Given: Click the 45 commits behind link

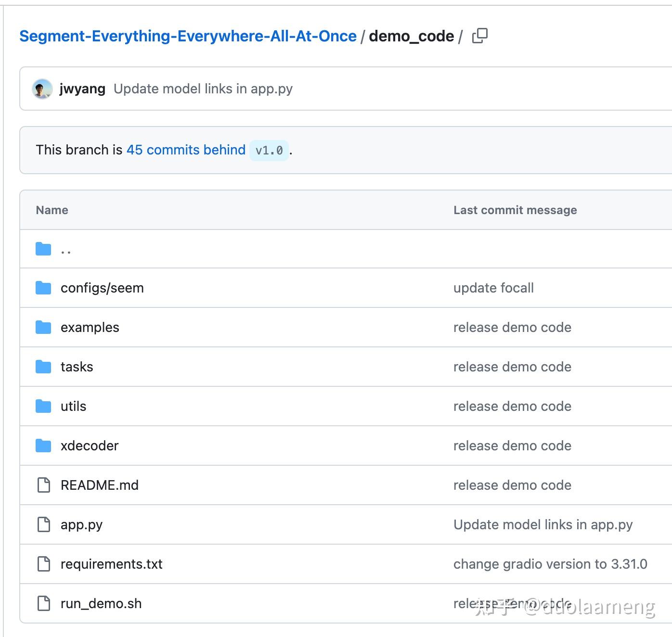Looking at the screenshot, I should (x=186, y=150).
